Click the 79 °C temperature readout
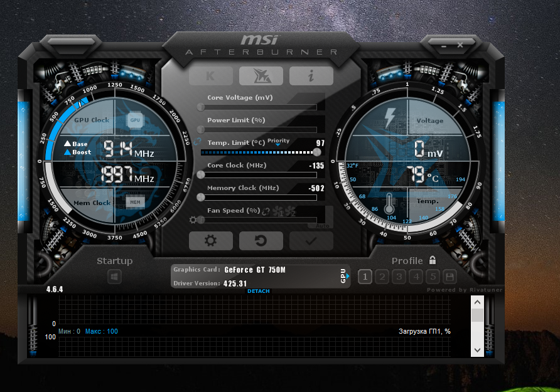 [x=423, y=175]
